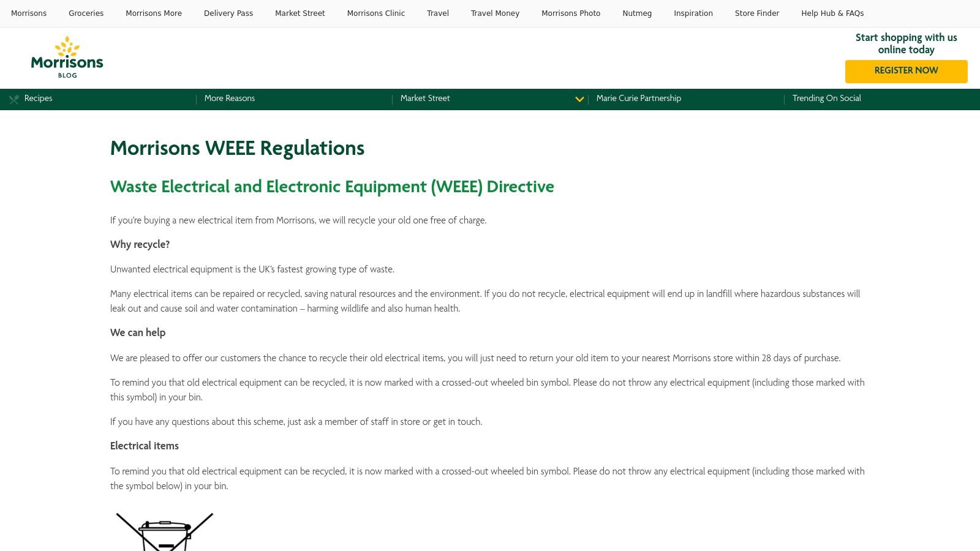Open the Market Street blog category
The width and height of the screenshot is (980, 551).
click(425, 99)
